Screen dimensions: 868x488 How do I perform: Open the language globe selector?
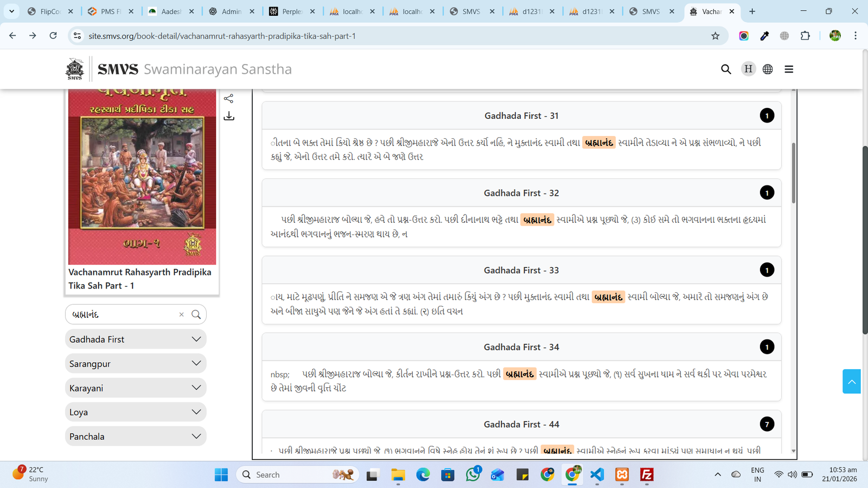click(x=768, y=69)
